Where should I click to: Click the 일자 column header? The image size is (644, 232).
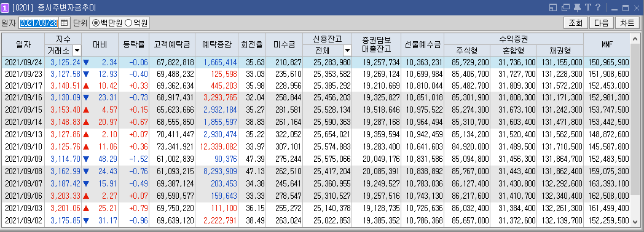click(x=23, y=44)
